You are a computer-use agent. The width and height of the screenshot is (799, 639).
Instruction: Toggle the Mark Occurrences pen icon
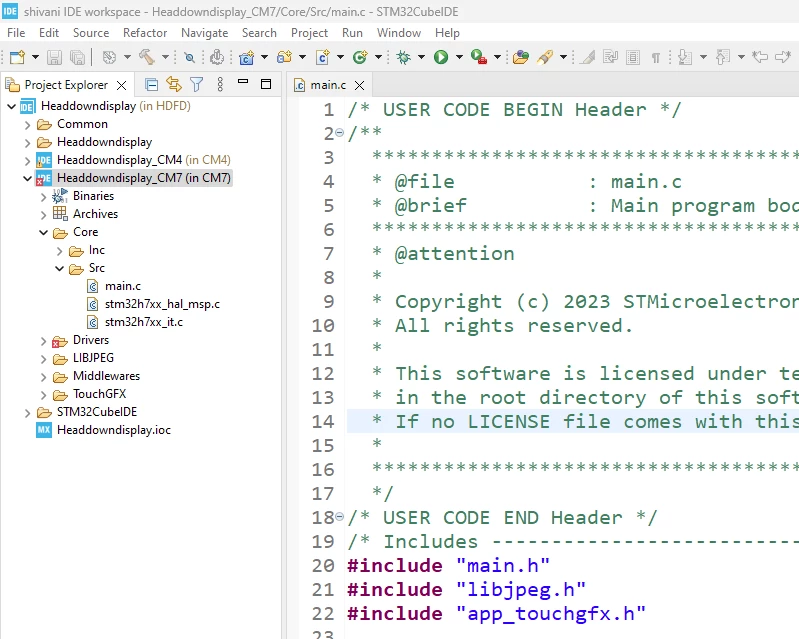coord(588,57)
